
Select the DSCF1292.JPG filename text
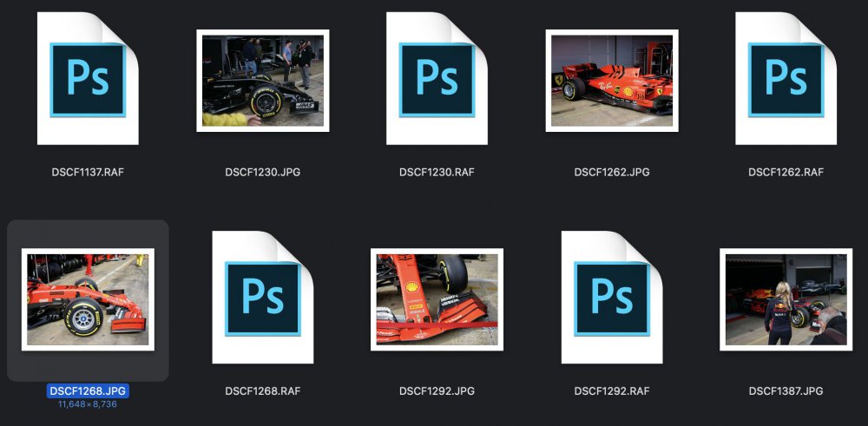click(x=437, y=391)
